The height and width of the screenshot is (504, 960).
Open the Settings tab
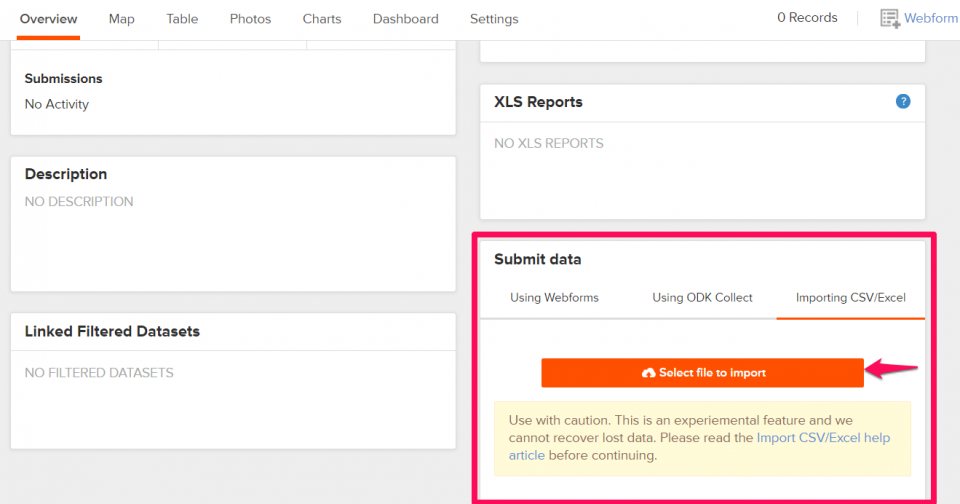(494, 19)
